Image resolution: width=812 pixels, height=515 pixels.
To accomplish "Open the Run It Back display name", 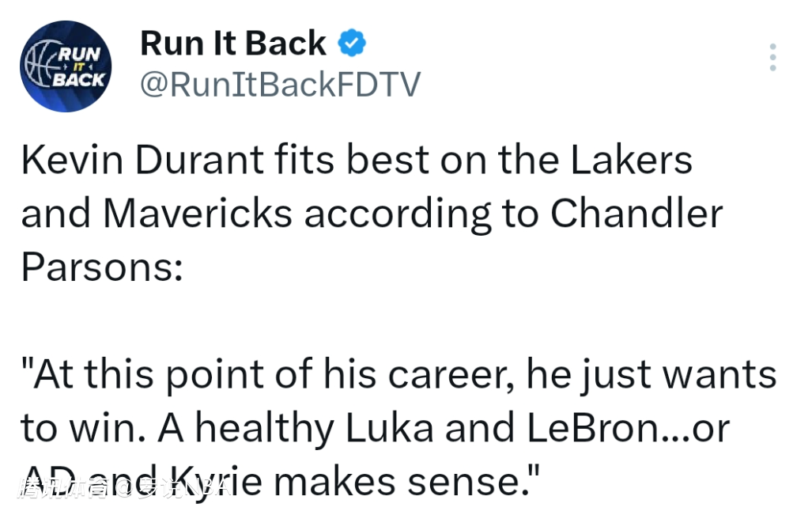I will [233, 44].
